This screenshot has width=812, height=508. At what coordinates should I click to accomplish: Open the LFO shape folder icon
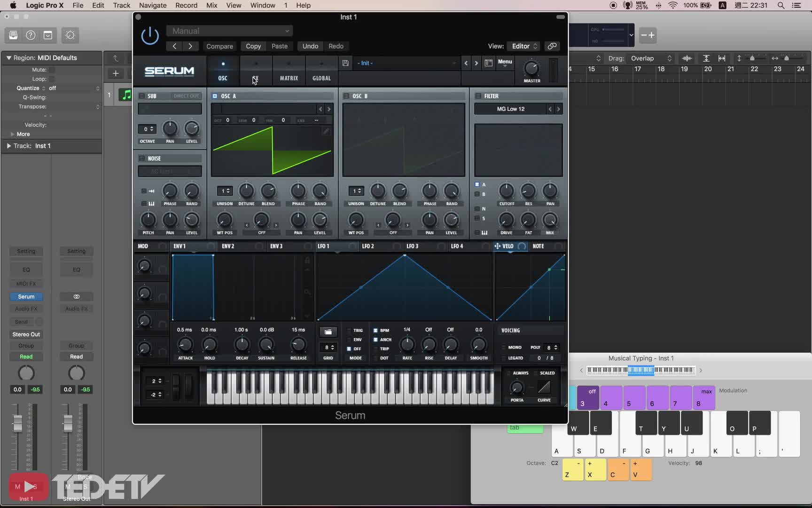(328, 332)
